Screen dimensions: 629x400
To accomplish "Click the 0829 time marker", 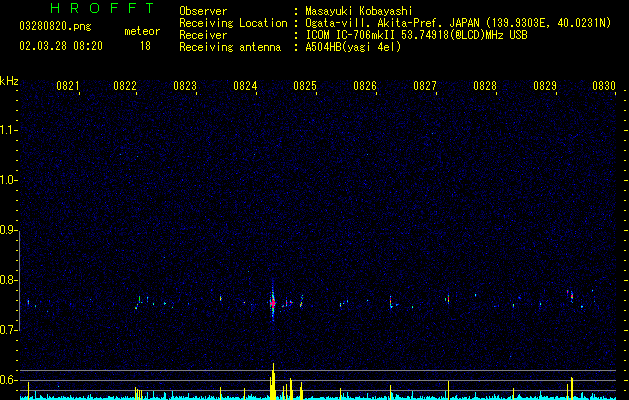I will 545,86.
